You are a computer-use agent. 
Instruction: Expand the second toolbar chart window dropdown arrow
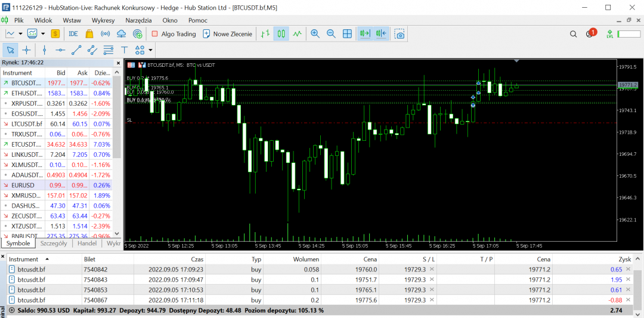[42, 34]
